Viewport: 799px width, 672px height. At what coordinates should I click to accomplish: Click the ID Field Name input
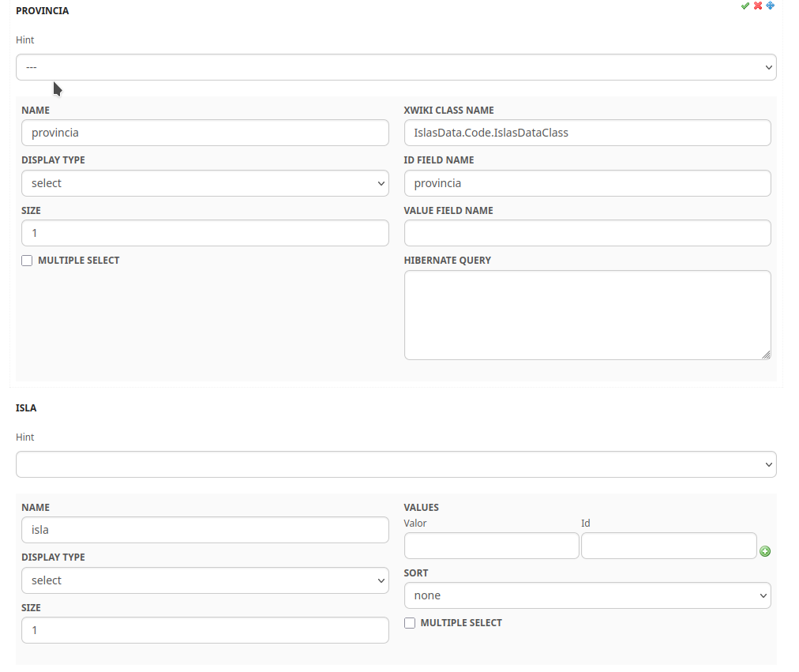point(587,183)
